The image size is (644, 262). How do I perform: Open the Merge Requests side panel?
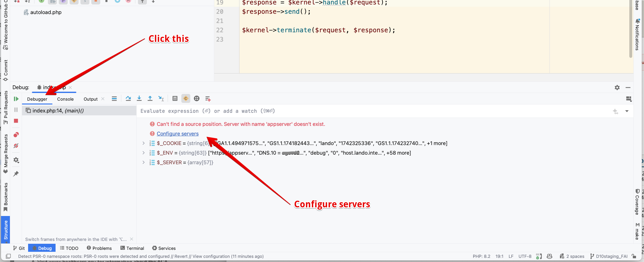5,154
